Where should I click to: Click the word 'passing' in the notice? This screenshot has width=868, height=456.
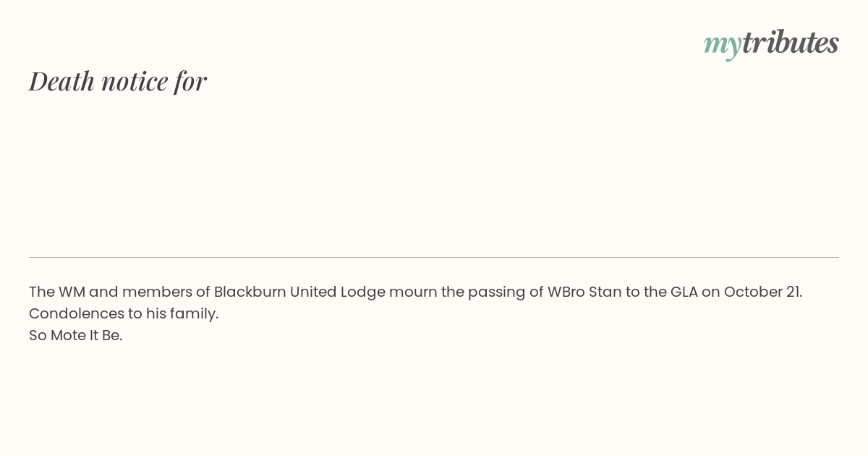(x=495, y=292)
